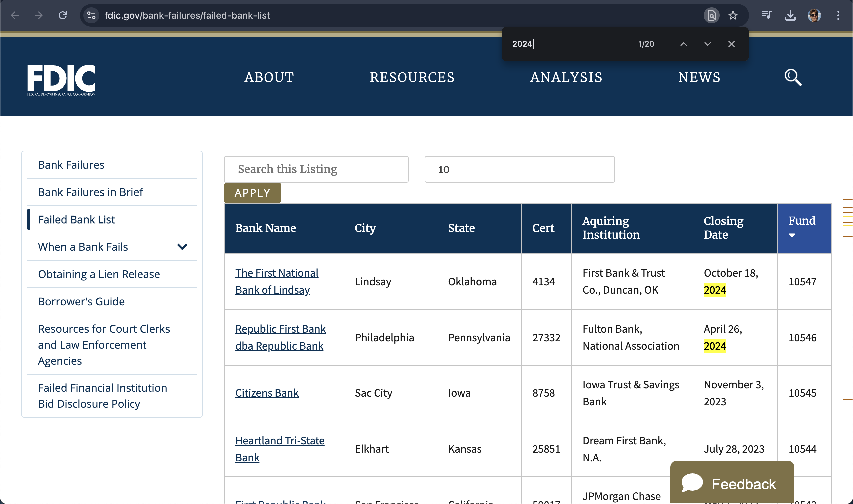The image size is (853, 504).
Task: Open the media control icon
Action: pos(766,15)
